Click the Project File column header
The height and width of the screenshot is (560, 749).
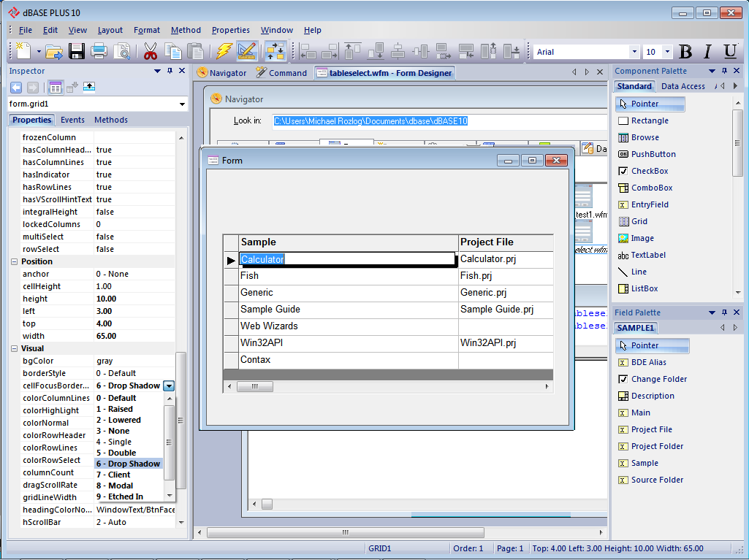(506, 242)
